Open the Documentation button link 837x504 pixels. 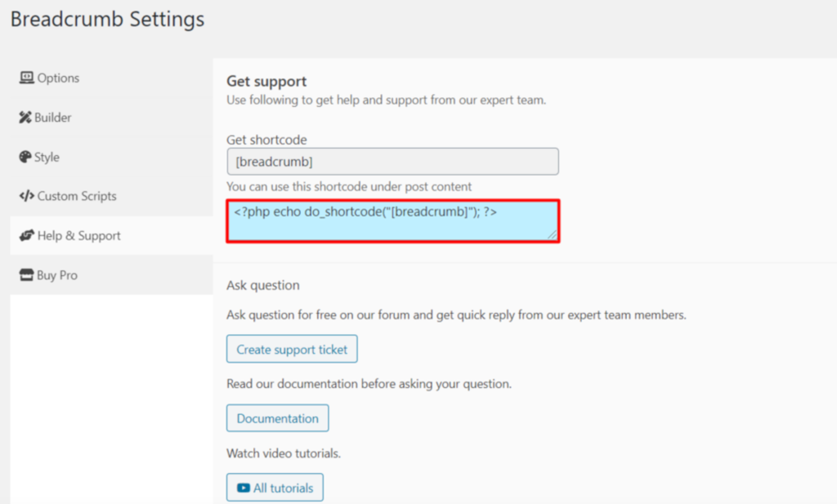point(277,418)
